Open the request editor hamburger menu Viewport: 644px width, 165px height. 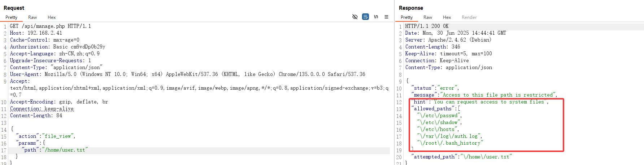(386, 17)
